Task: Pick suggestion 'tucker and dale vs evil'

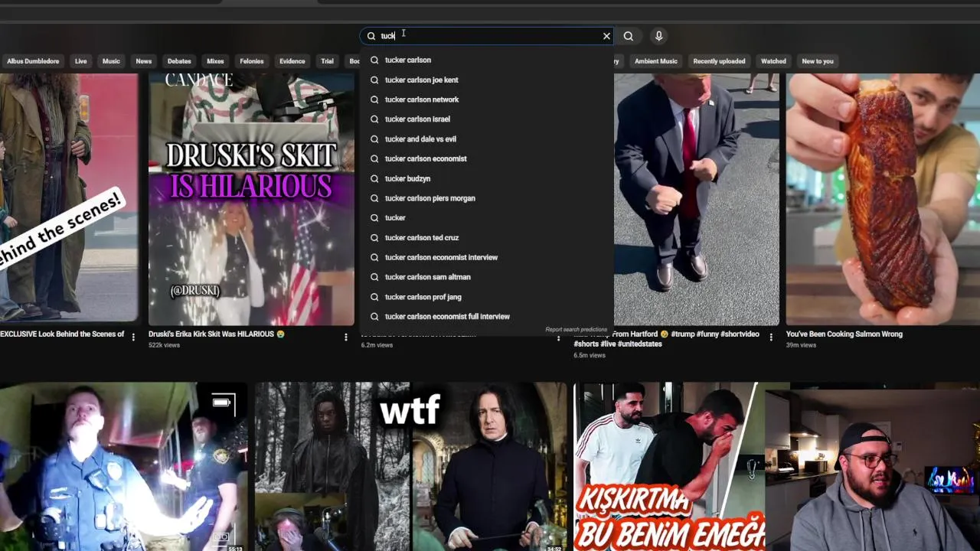Action: click(487, 139)
